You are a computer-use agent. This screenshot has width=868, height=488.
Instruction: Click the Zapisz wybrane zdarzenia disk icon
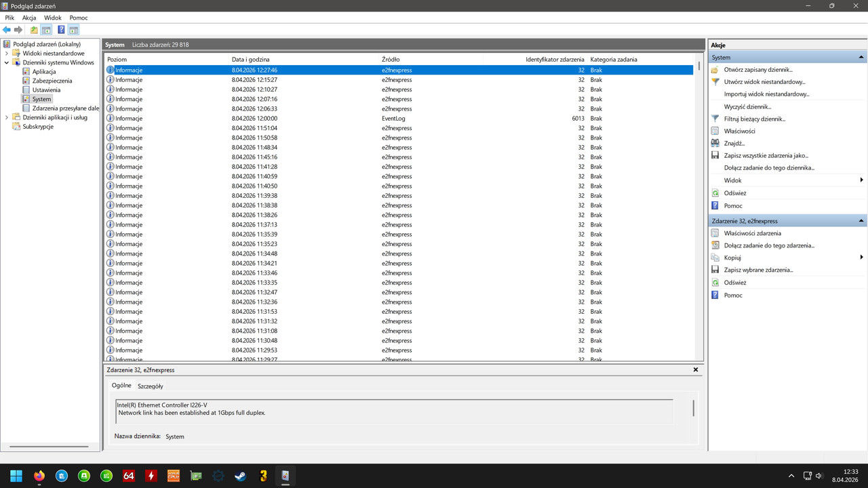click(x=715, y=270)
